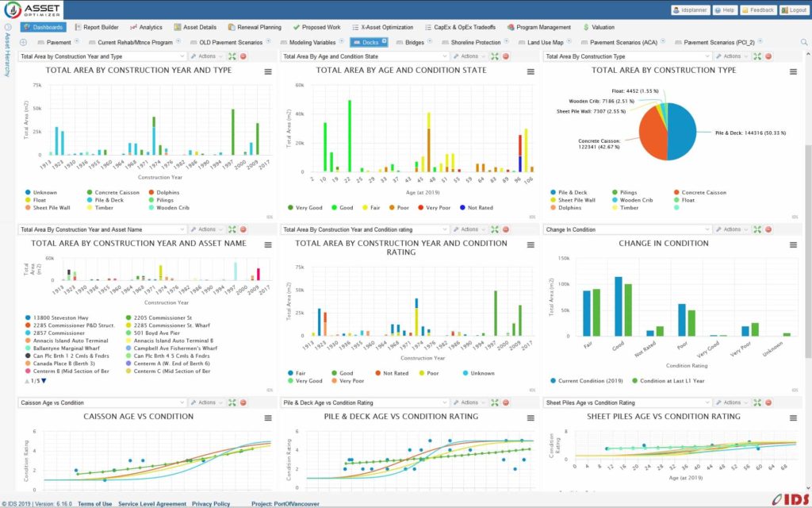The width and height of the screenshot is (812, 508).
Task: Maximize the Caisson Age vs Condition panel
Action: coord(232,402)
